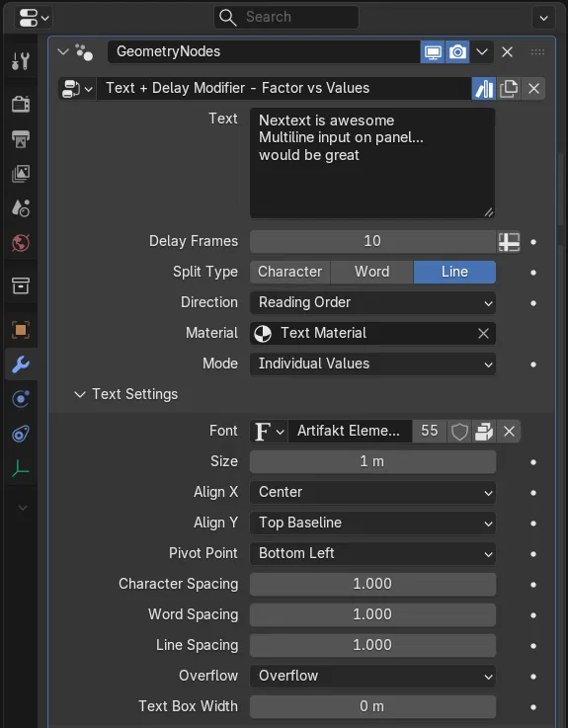Viewport: 568px width, 728px height.
Task: Click inside the multiline Text box
Action: click(372, 163)
